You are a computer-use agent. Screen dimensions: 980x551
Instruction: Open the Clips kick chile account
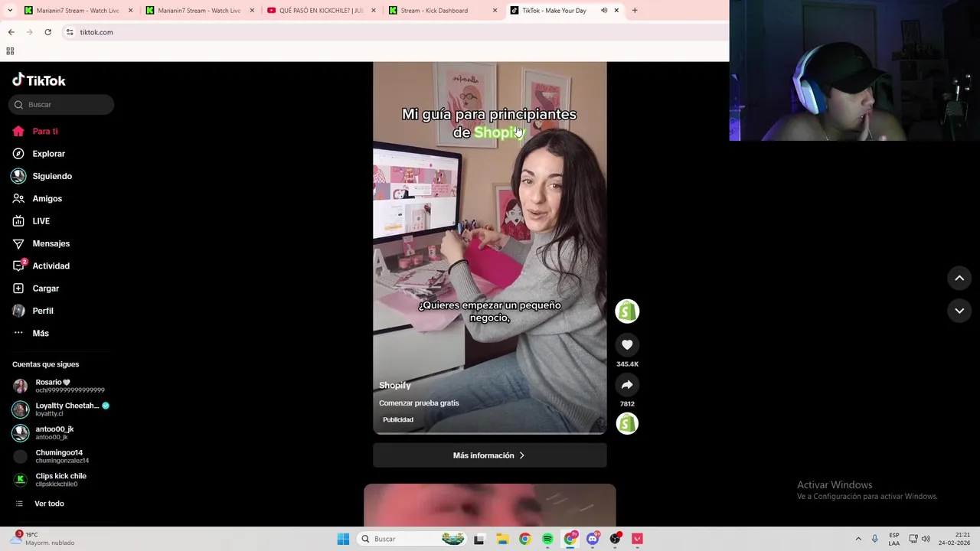pyautogui.click(x=50, y=480)
